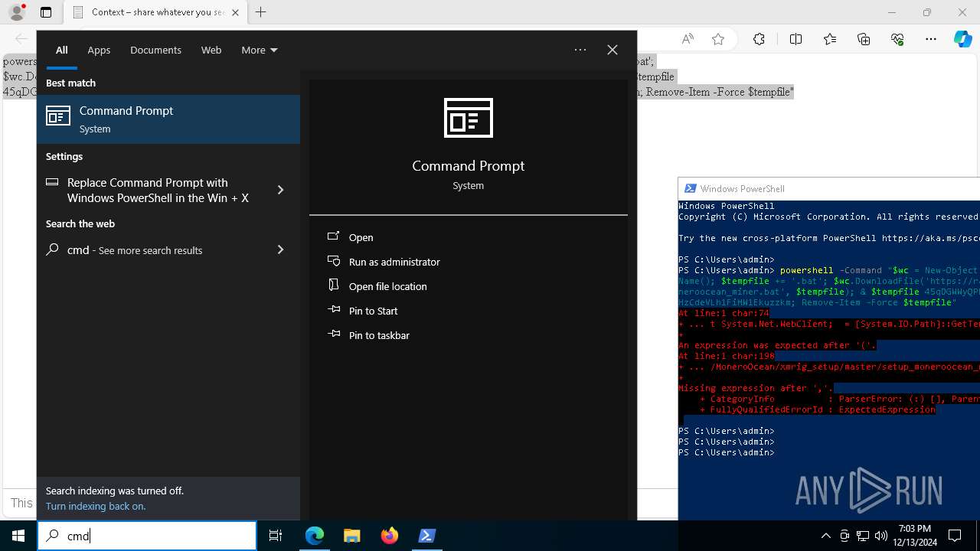Click the large Command Prompt preview icon
The width and height of the screenshot is (980, 551).
tap(469, 118)
